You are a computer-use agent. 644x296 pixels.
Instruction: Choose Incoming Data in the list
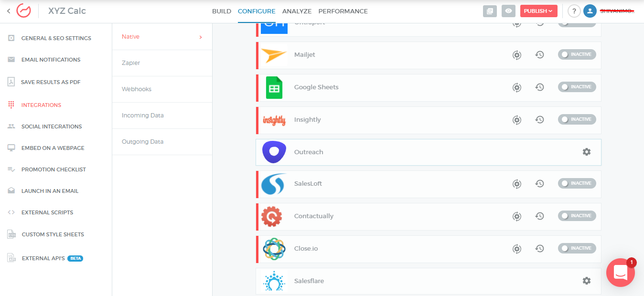(162, 116)
